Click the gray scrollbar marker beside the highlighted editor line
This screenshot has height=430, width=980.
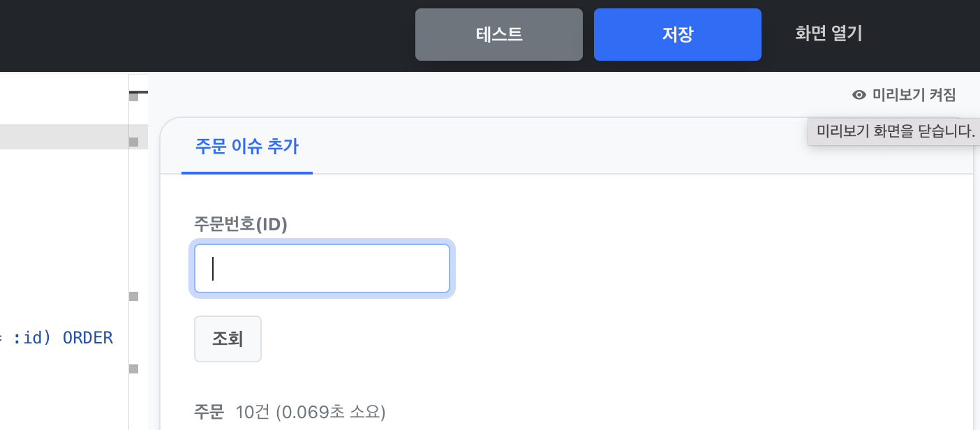[x=134, y=142]
